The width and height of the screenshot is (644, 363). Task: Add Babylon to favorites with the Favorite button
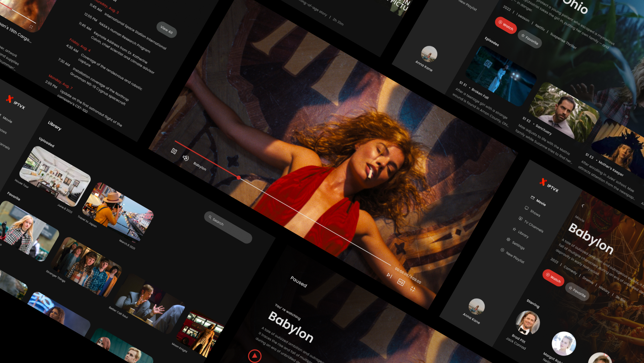pos(577,291)
